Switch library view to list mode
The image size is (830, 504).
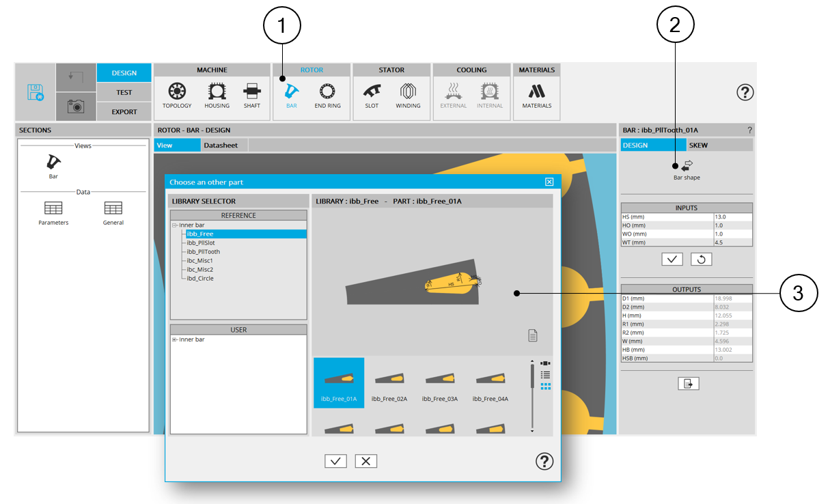tap(545, 375)
